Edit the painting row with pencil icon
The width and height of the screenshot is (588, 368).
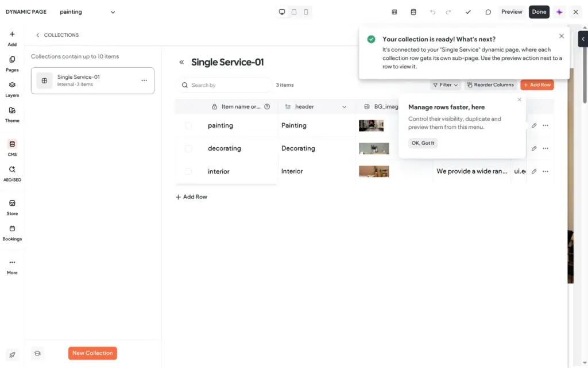[534, 125]
